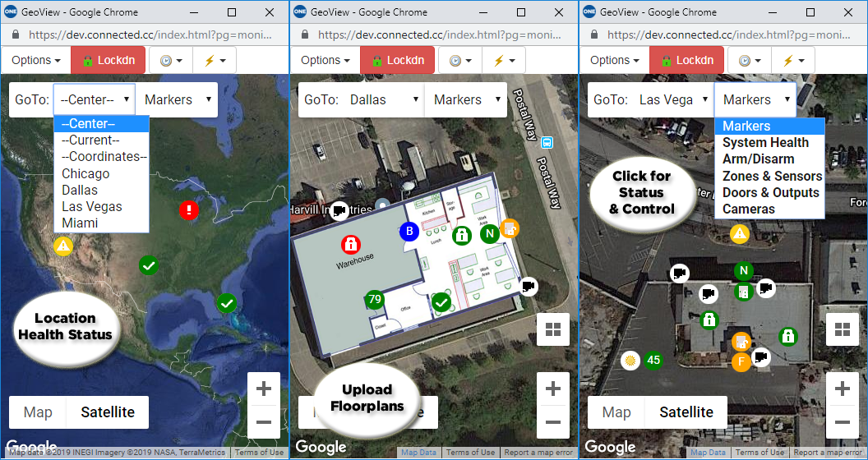Click the sun icon marker beside green 45

[630, 360]
